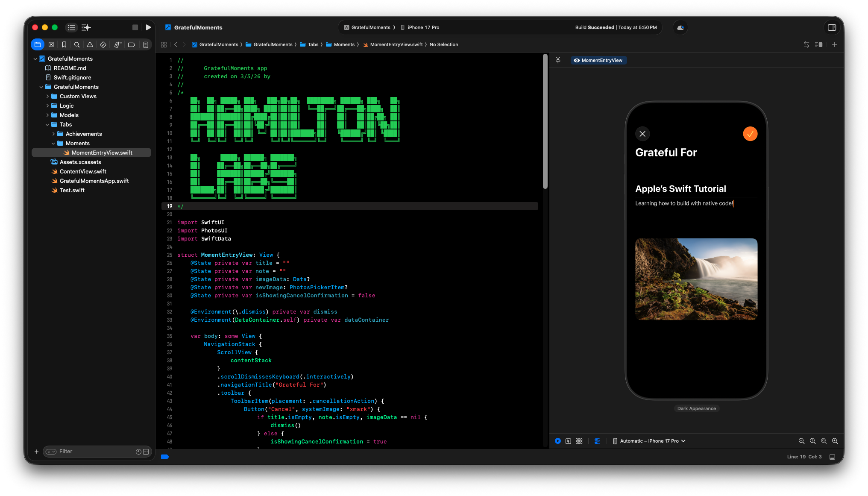The image size is (868, 496).
Task: Open canvas device settings toggles icon
Action: pos(597,441)
